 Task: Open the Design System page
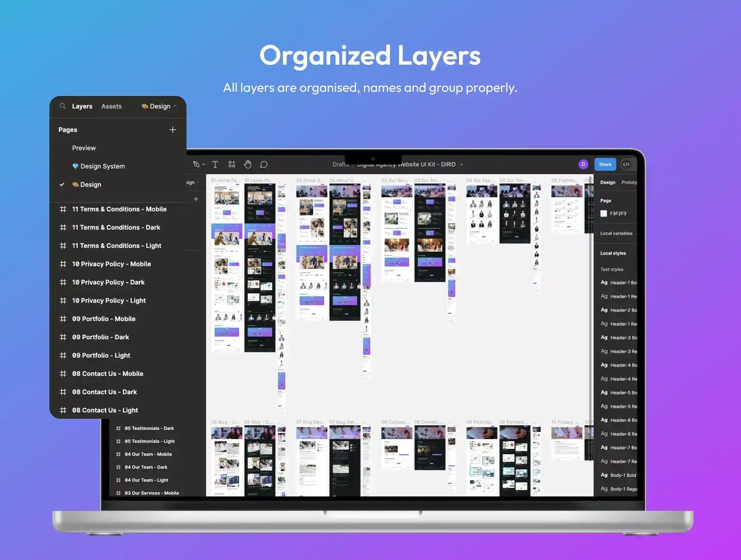(x=103, y=166)
